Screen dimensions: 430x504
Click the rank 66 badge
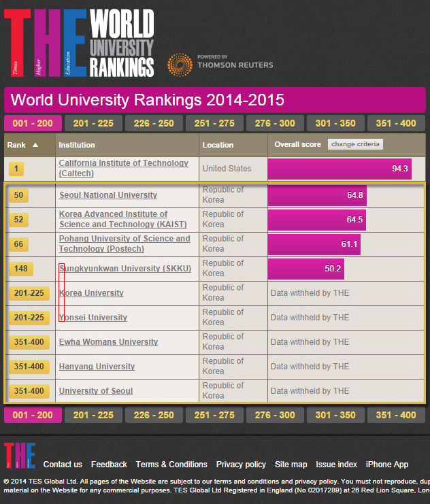click(18, 244)
